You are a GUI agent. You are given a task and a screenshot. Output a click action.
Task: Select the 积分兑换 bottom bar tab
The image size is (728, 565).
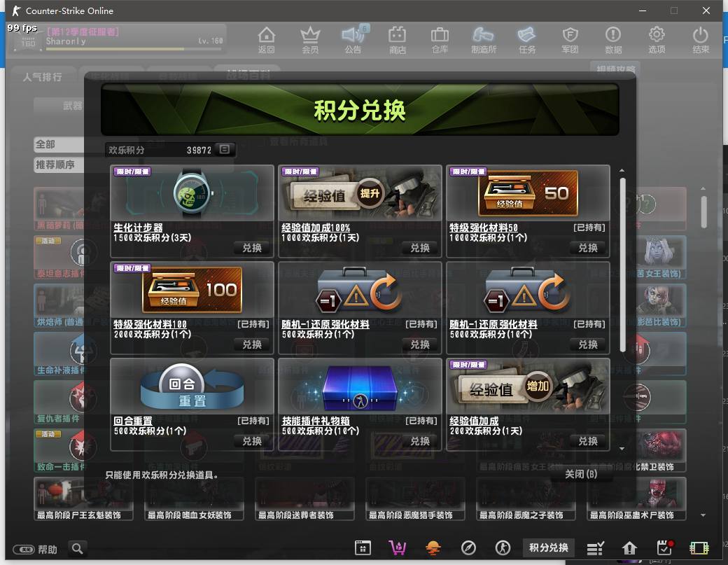(549, 547)
